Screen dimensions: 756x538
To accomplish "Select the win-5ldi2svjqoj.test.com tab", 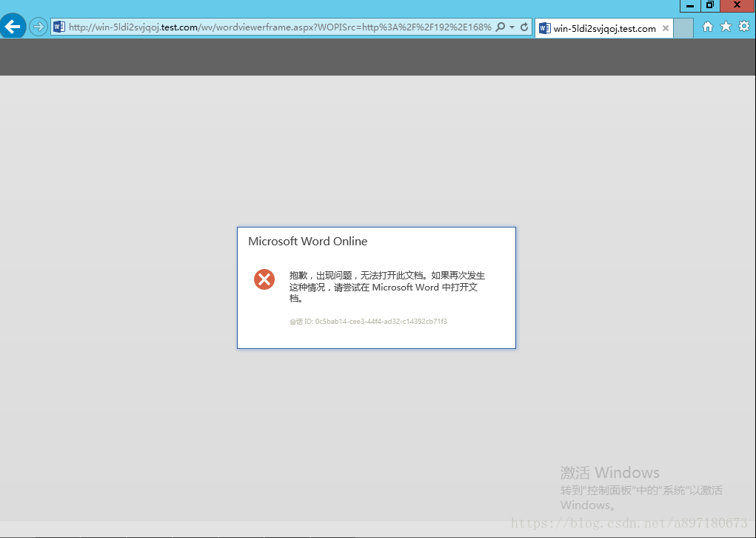I will click(604, 28).
